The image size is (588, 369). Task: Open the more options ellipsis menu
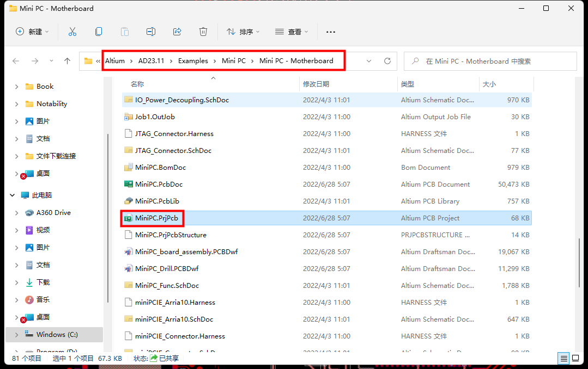pyautogui.click(x=330, y=32)
